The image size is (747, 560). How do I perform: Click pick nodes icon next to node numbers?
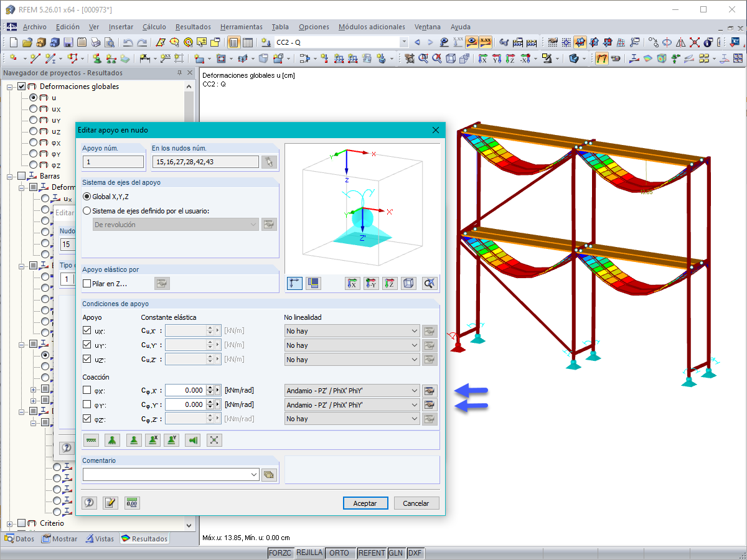pyautogui.click(x=269, y=162)
